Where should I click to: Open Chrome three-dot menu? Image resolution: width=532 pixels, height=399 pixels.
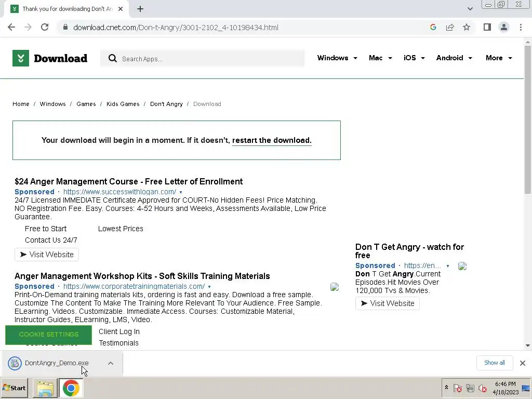coord(521,27)
